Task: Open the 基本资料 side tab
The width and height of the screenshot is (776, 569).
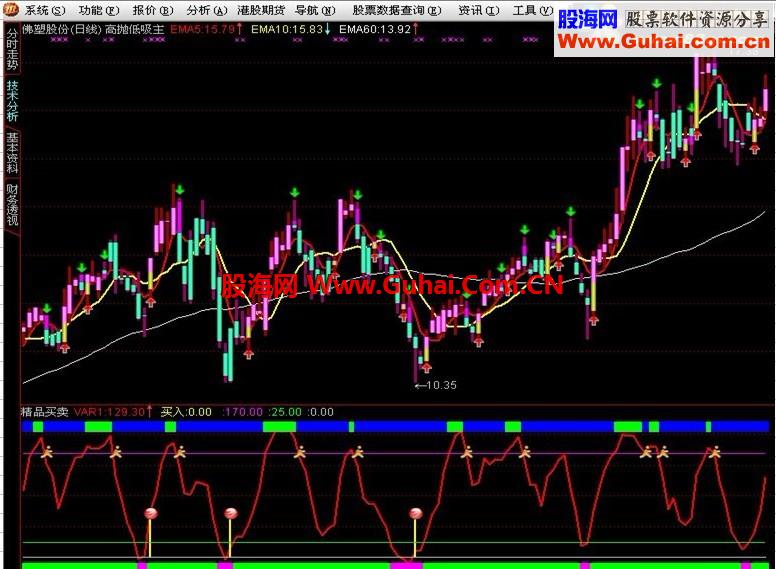Action: tap(12, 153)
